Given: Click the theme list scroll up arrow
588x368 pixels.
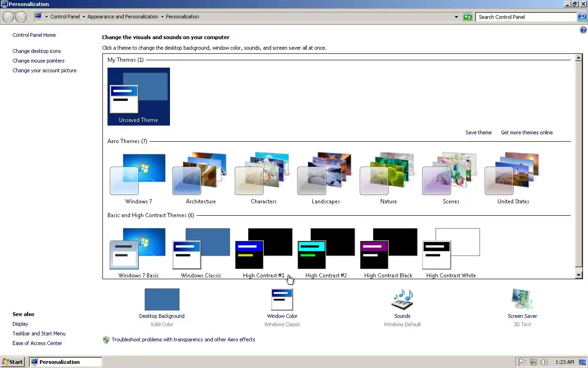Looking at the screenshot, I should coord(579,58).
